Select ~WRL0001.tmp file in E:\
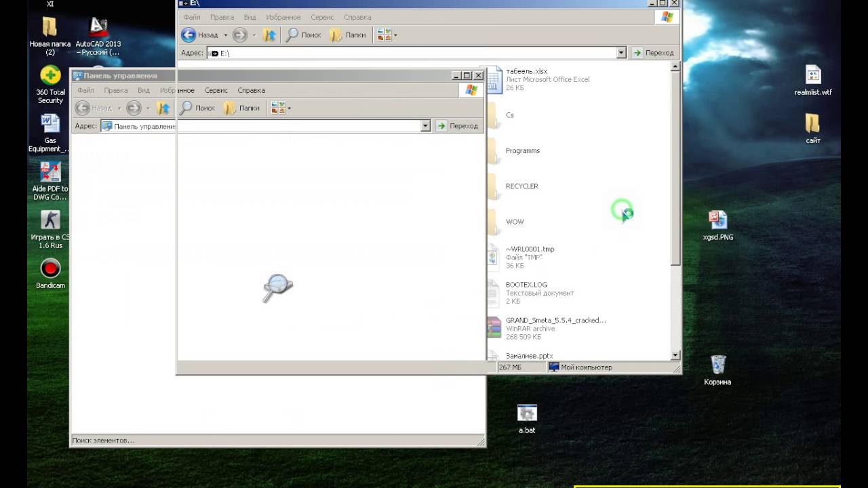The width and height of the screenshot is (868, 488). (522, 258)
